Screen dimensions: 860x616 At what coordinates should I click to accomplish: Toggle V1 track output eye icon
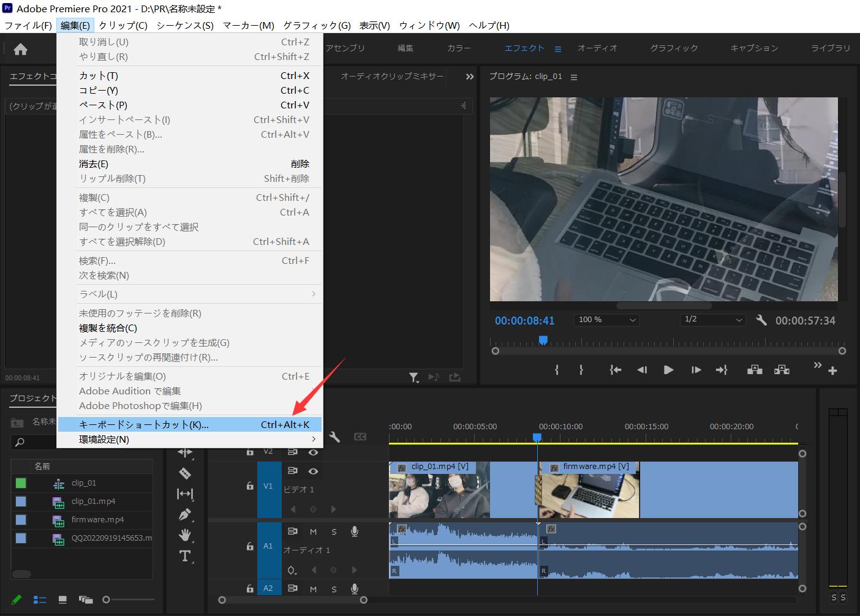coord(313,471)
